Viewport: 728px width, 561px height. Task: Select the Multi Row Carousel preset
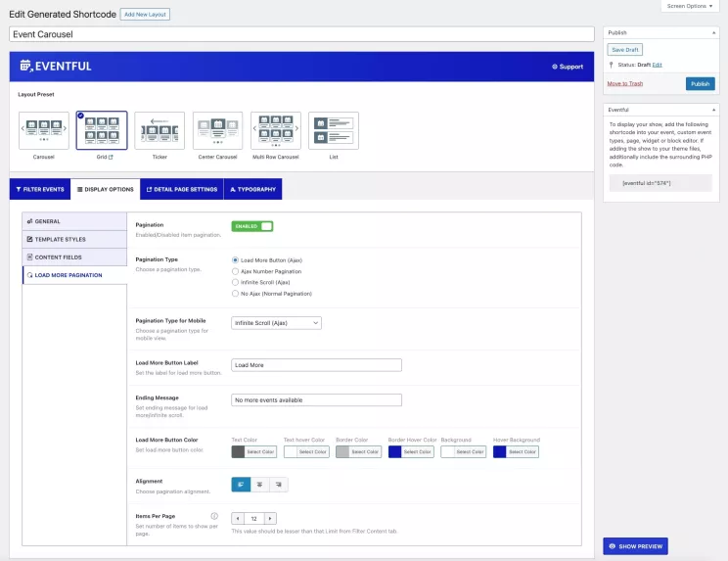point(276,130)
